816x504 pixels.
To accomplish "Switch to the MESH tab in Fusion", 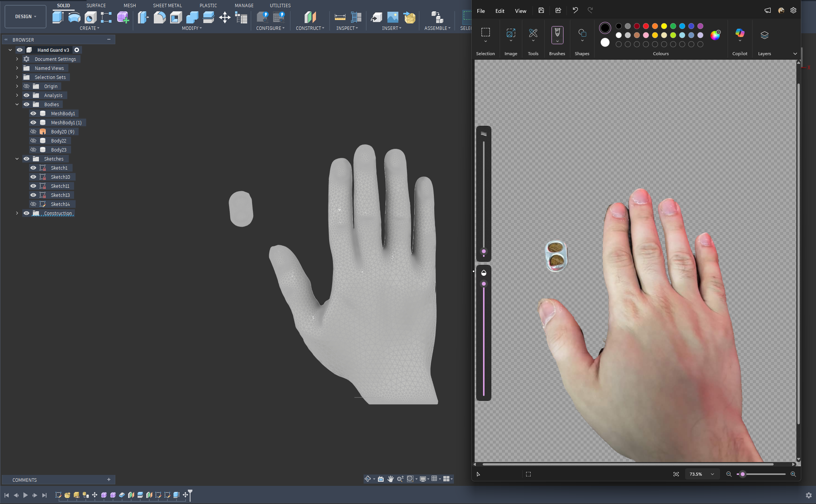I will (130, 5).
